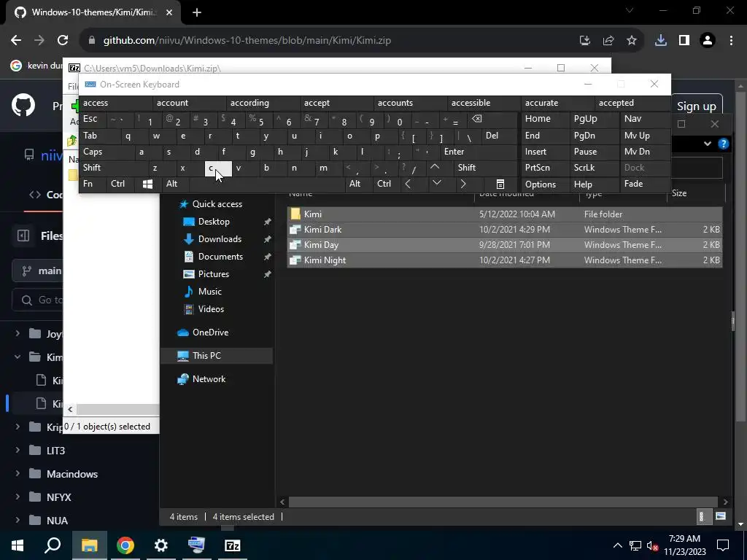The width and height of the screenshot is (747, 560).
Task: Click the down arrow key on On-Screen Keyboard
Action: [x=436, y=184]
